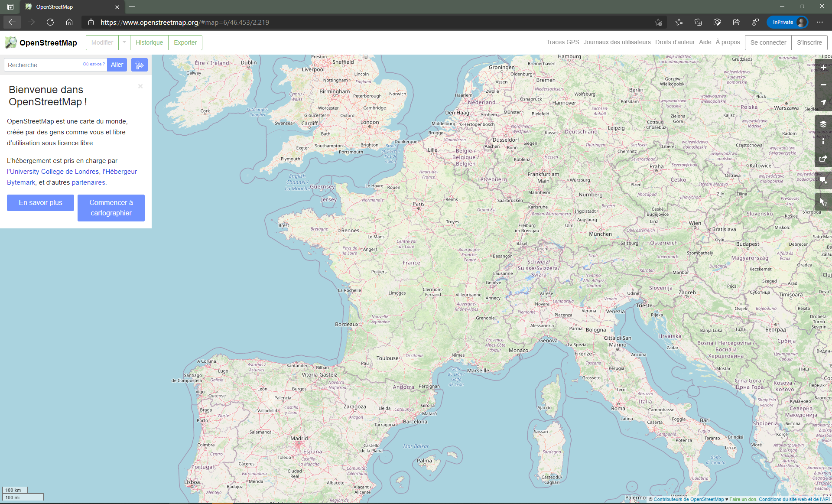Zoom out of the map
832x504 pixels.
(x=823, y=85)
